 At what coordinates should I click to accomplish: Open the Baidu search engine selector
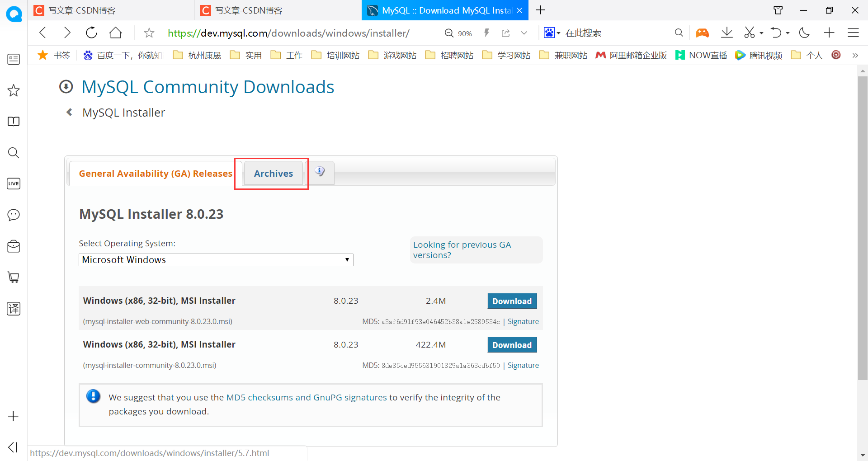(x=552, y=33)
